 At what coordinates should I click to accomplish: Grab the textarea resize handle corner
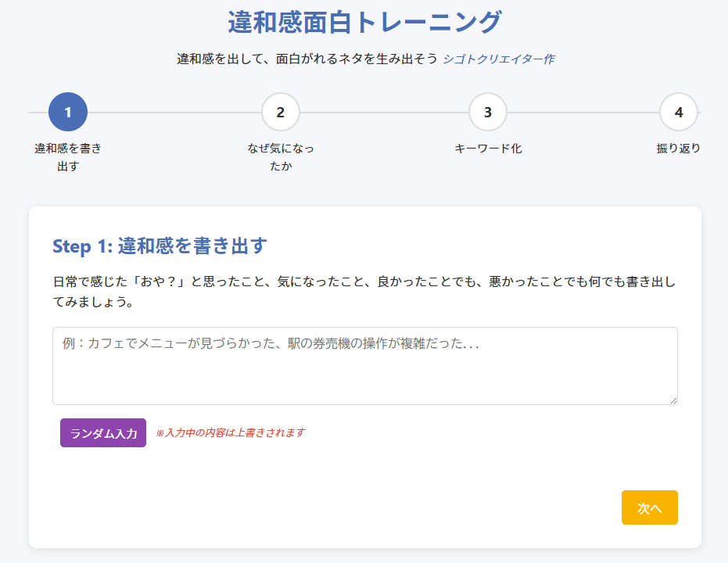click(672, 400)
